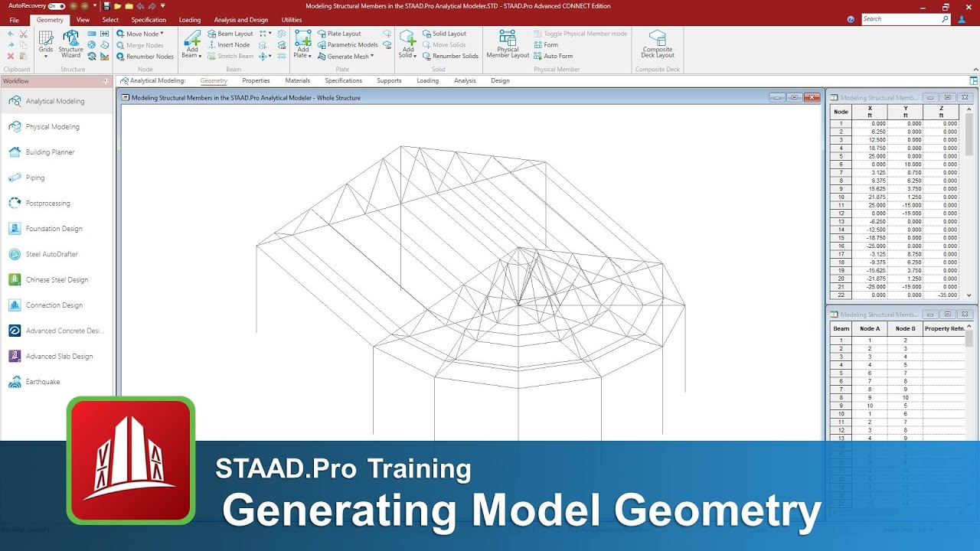This screenshot has width=980, height=551.
Task: Click Renumber Nodes
Action: [x=145, y=56]
